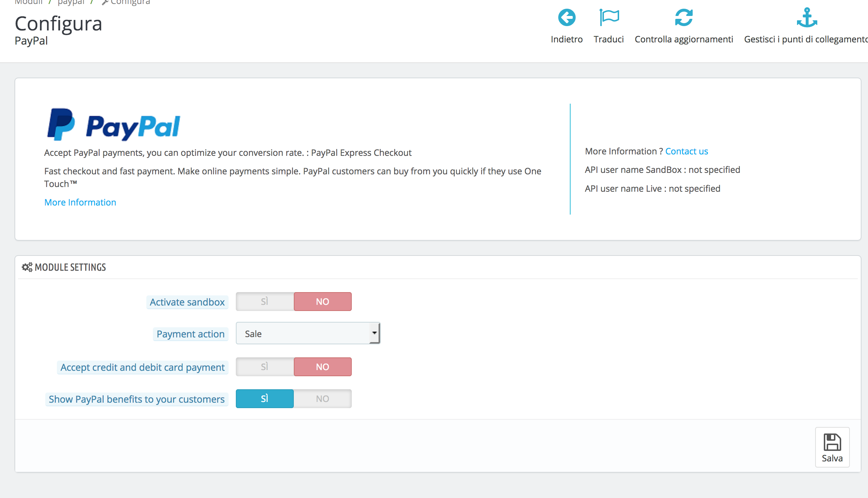The height and width of the screenshot is (498, 868).
Task: Open the More Information link
Action: pyautogui.click(x=80, y=202)
